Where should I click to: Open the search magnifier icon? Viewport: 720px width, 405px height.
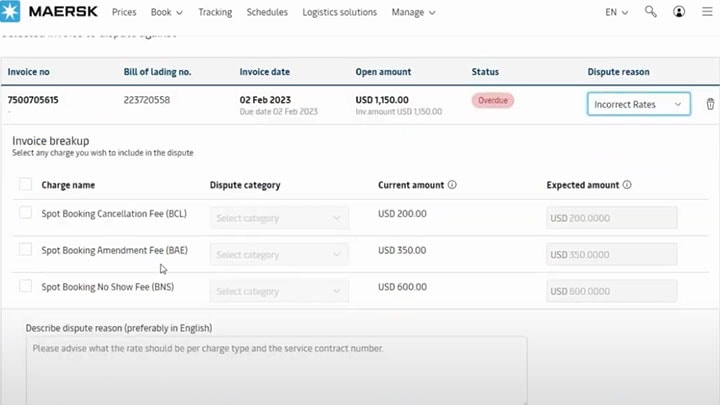651,12
